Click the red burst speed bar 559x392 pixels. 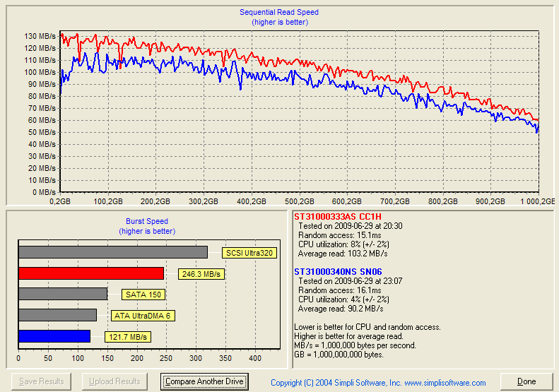point(91,273)
